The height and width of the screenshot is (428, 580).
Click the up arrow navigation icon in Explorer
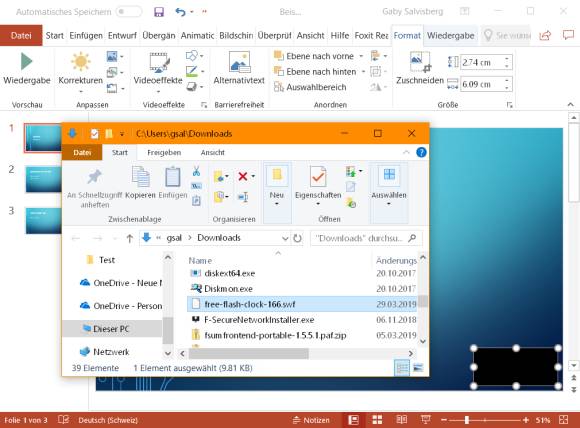129,238
